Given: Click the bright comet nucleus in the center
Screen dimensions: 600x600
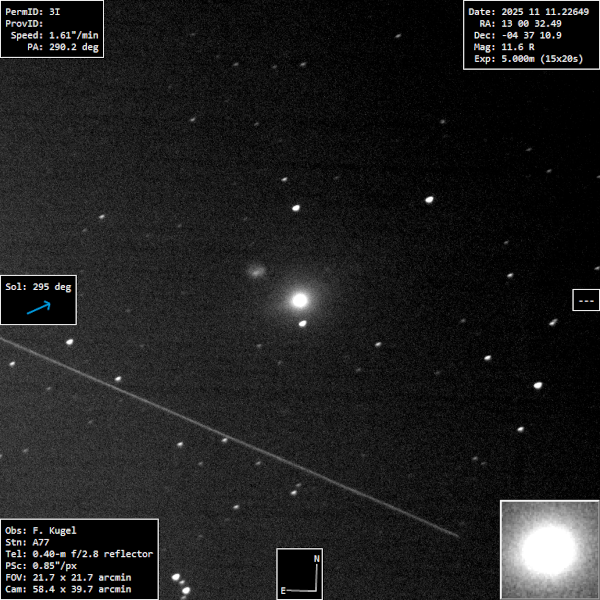Looking at the screenshot, I should (x=299, y=299).
